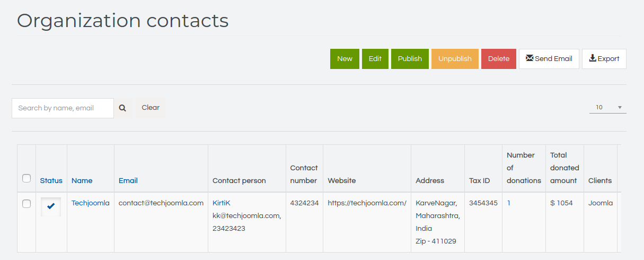Toggle the published checkmark for Techjoomla
644x260 pixels.
pos(51,206)
